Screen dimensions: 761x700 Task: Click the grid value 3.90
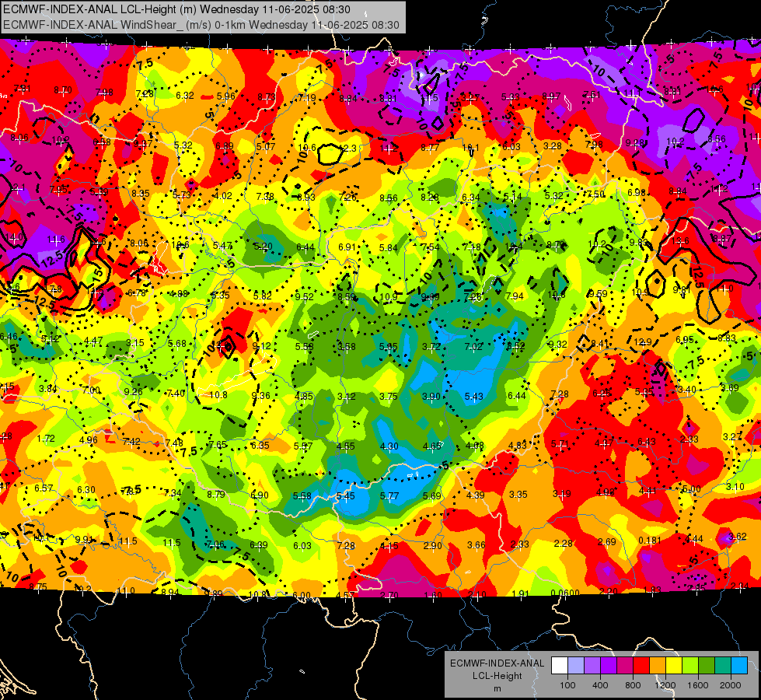coord(431,397)
